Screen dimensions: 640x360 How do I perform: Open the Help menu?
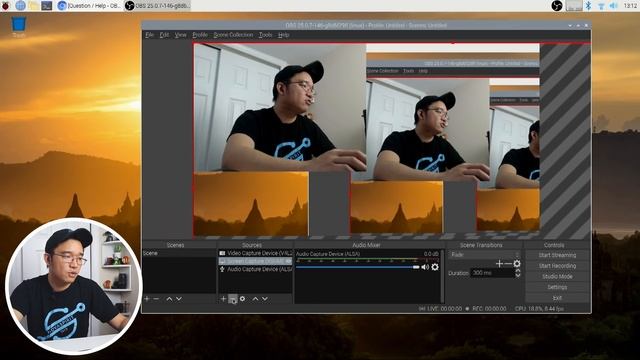283,35
